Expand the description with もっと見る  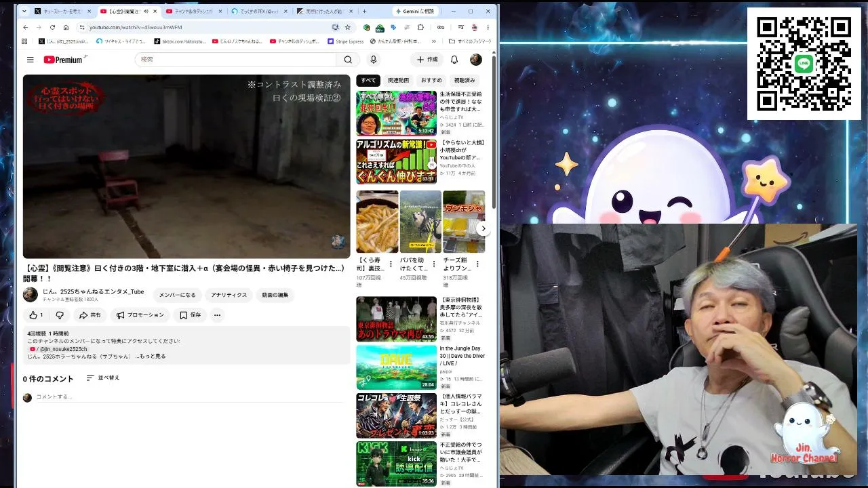click(151, 357)
